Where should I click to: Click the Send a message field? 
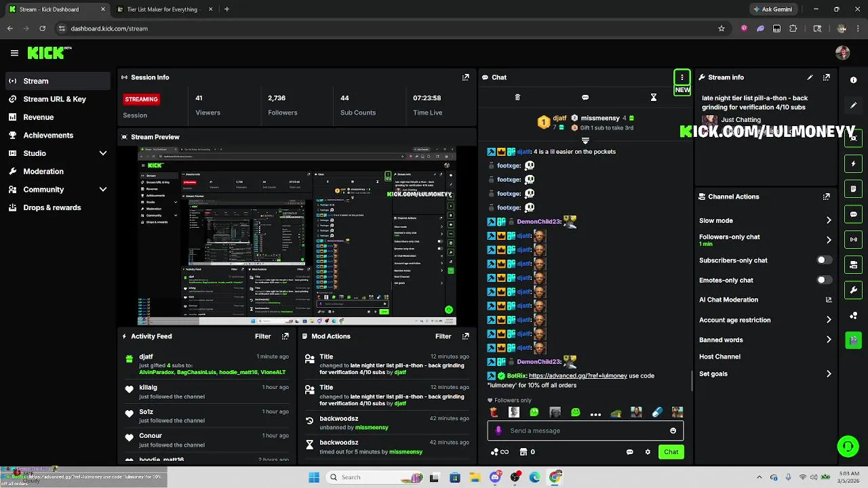coord(585,430)
